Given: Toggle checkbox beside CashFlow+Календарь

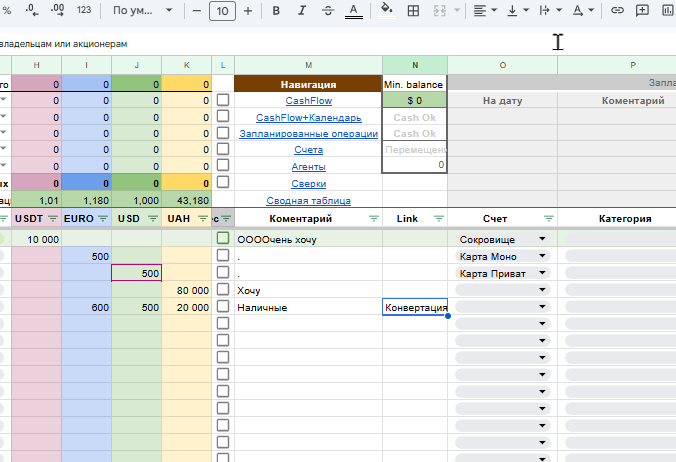Looking at the screenshot, I should click(x=223, y=116).
